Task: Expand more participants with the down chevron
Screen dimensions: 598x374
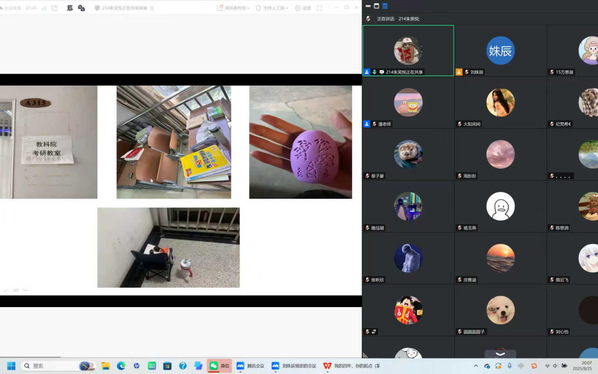Action: coord(500,354)
